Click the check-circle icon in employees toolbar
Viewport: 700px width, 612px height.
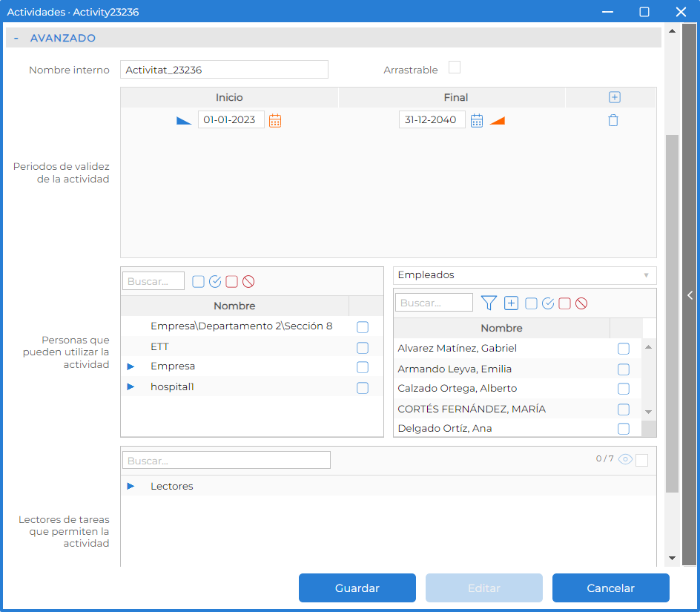548,303
